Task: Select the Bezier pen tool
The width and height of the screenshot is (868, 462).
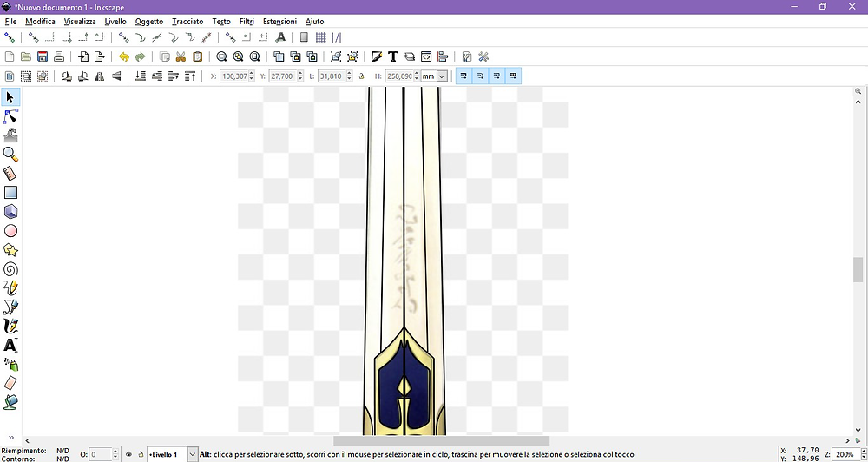Action: point(10,307)
